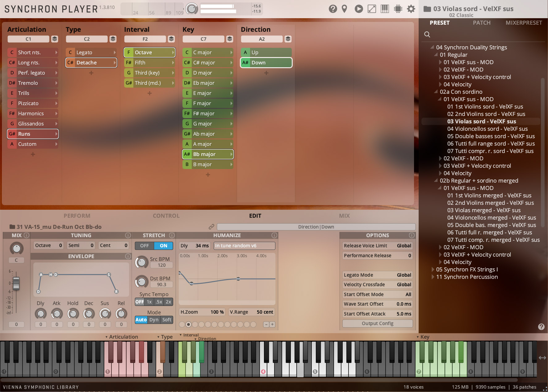Open the OPTIONS section info icon
This screenshot has width=548, height=392.
pos(412,235)
